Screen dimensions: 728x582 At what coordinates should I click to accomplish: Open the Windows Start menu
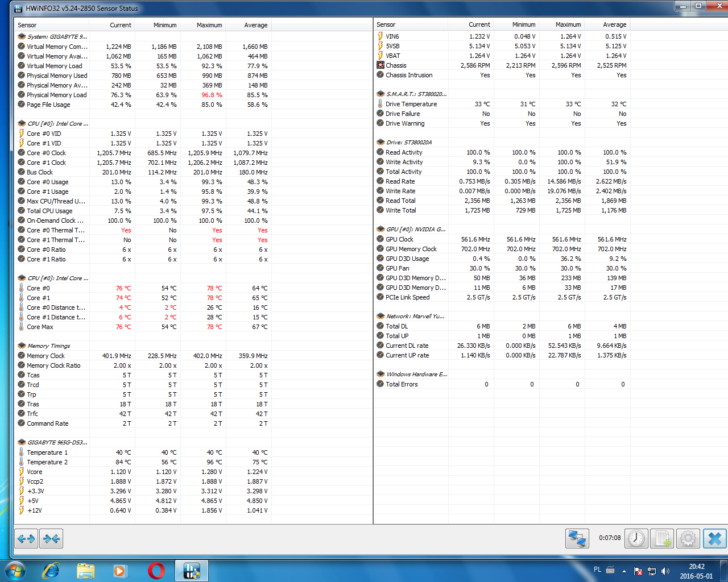(x=15, y=571)
